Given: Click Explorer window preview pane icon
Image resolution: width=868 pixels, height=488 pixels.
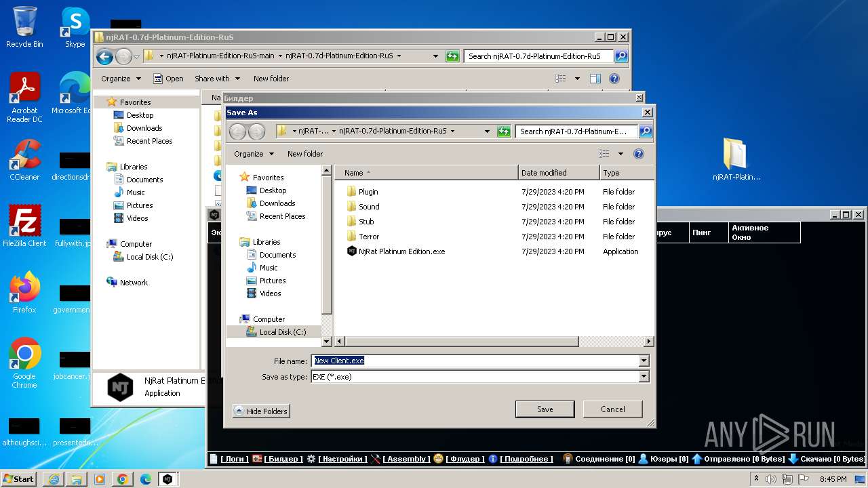Looking at the screenshot, I should tap(595, 79).
